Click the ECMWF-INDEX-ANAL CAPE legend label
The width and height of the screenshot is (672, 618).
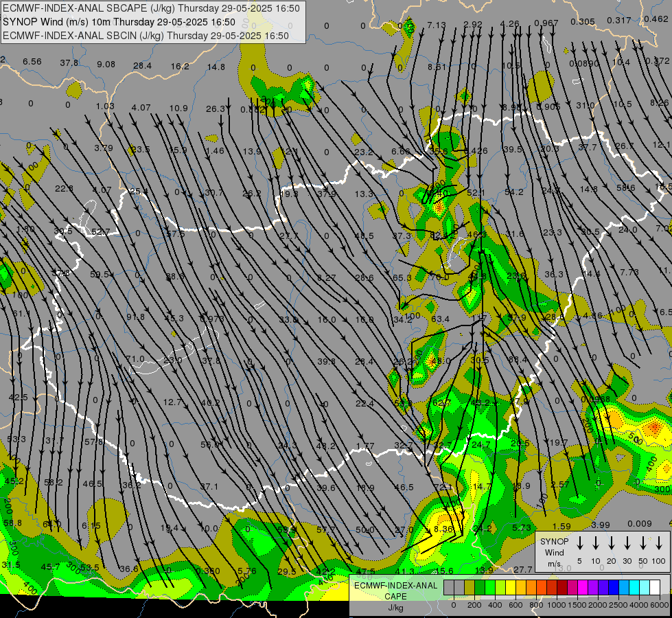pyautogui.click(x=395, y=591)
